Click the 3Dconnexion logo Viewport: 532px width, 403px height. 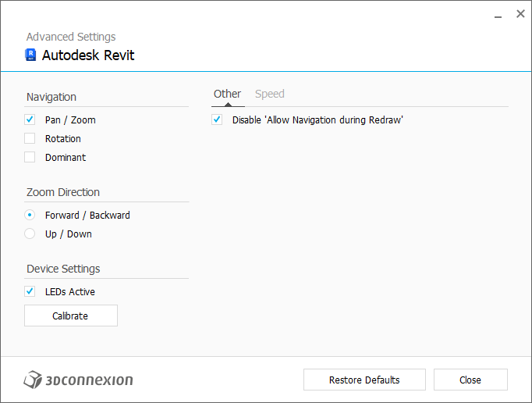(x=78, y=380)
